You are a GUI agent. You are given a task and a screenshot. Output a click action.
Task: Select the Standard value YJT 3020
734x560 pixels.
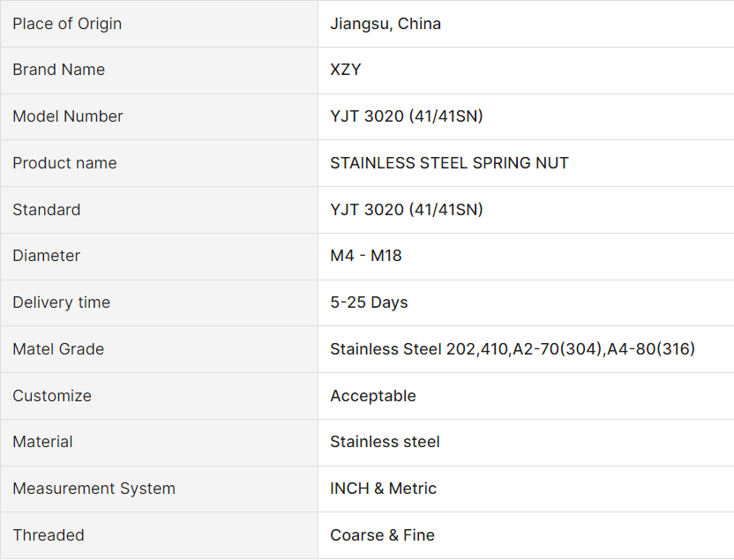(x=407, y=210)
